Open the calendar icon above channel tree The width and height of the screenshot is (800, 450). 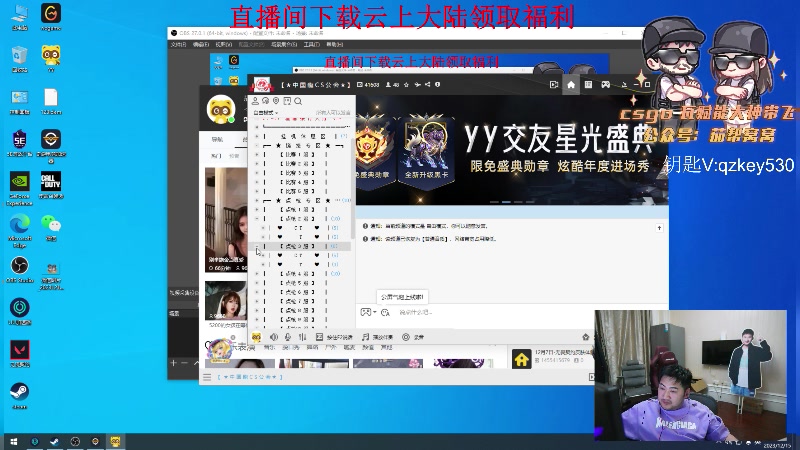(x=287, y=101)
